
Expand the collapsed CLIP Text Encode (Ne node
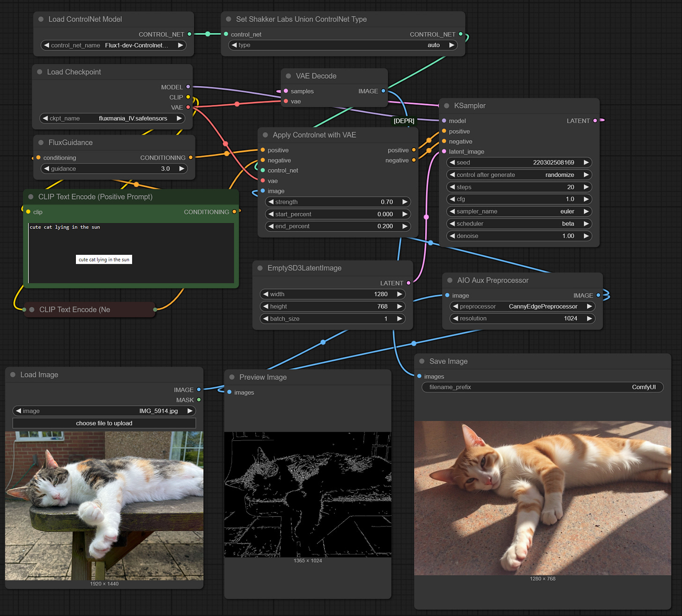click(x=32, y=310)
